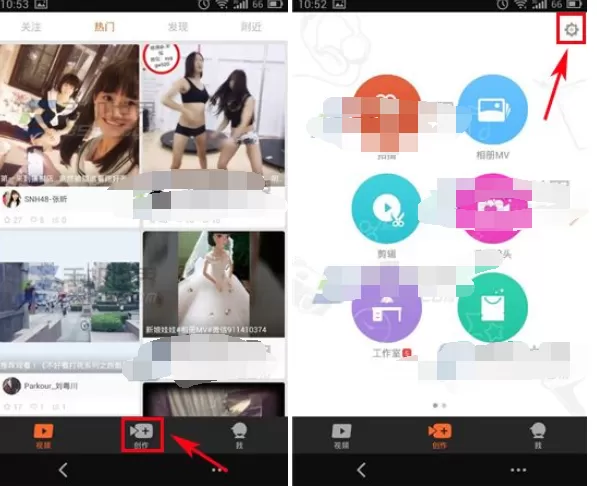Play the selfie girls video thumbnail
Image resolution: width=597 pixels, height=486 pixels.
tap(70, 115)
